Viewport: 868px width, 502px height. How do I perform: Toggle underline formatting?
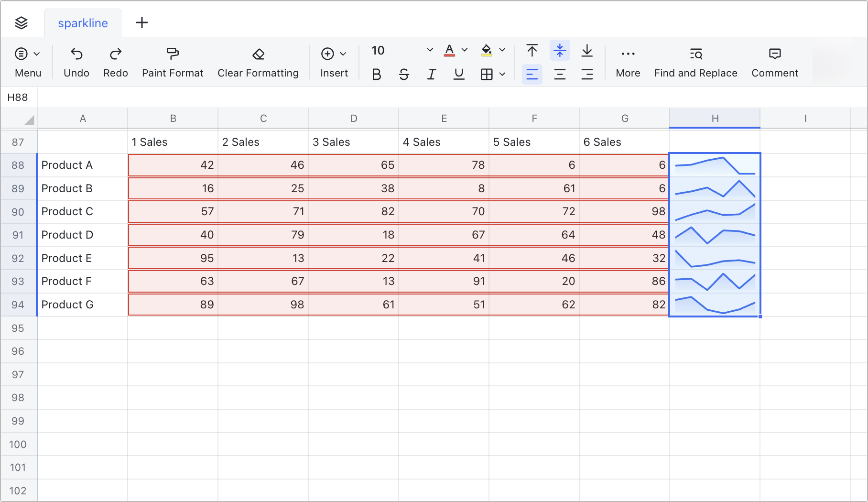[x=458, y=74]
